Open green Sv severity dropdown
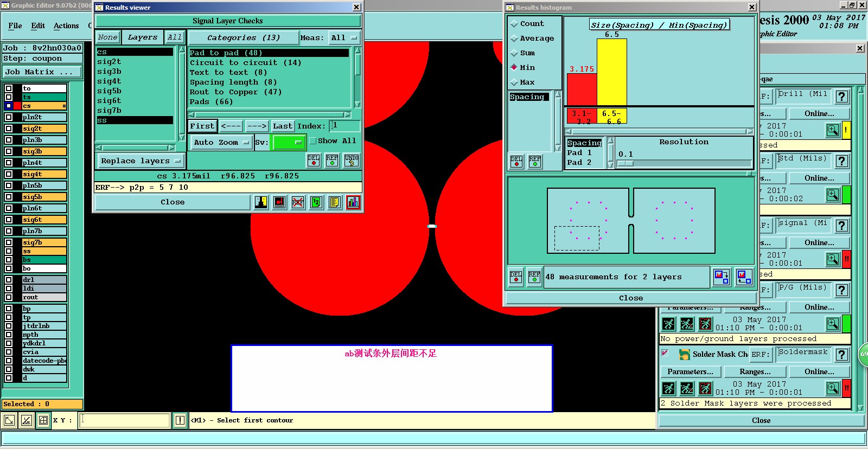The height and width of the screenshot is (449, 868). pyautogui.click(x=289, y=143)
